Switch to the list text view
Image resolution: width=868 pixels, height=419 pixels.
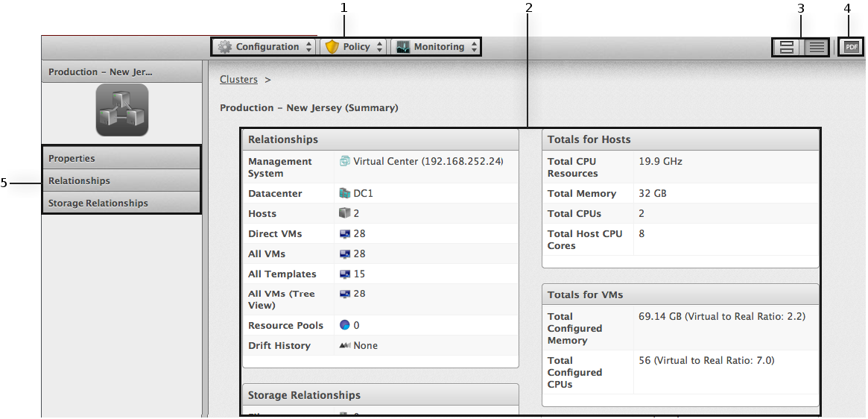(817, 47)
